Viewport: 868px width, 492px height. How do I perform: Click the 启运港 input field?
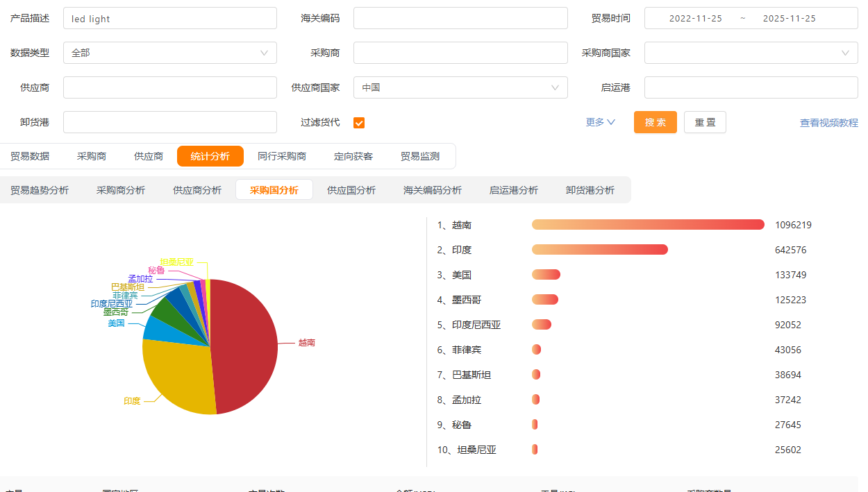click(x=751, y=87)
